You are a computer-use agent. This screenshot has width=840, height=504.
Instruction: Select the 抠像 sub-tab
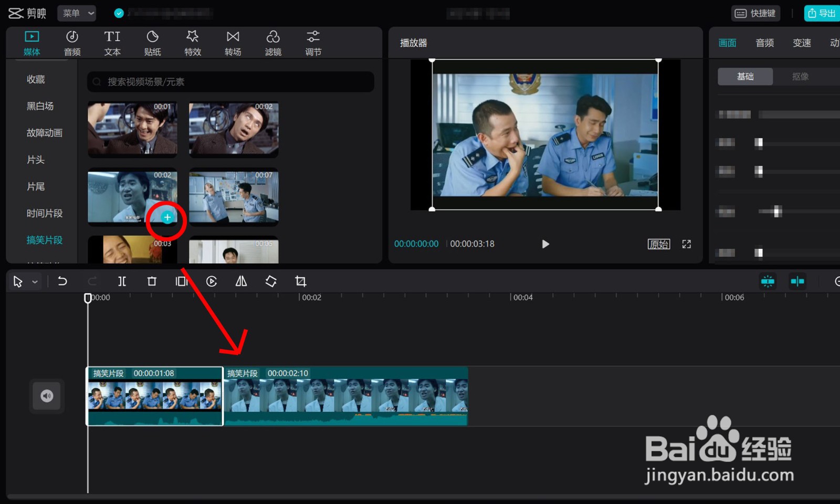click(x=801, y=77)
